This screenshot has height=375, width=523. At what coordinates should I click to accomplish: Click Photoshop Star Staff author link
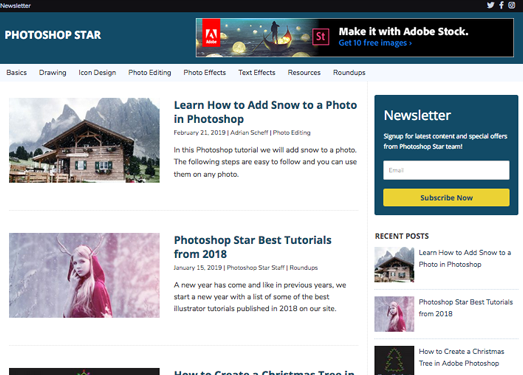click(255, 268)
